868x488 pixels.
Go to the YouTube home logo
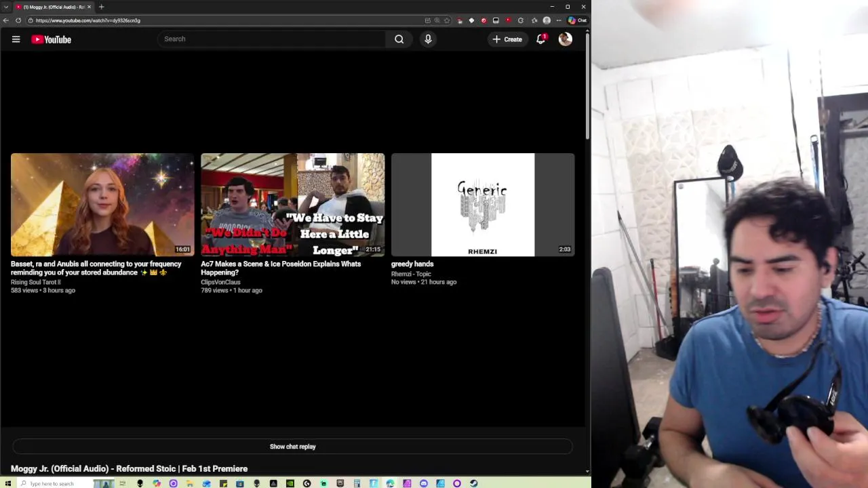click(x=51, y=39)
